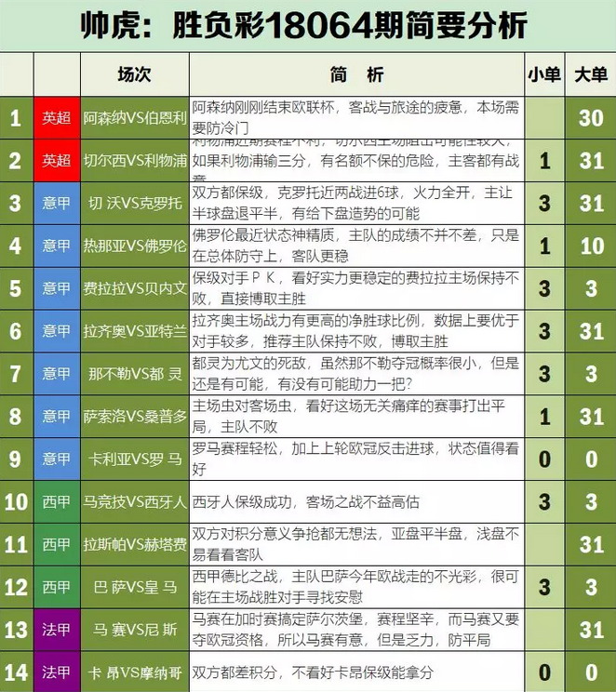Select match cell 切尔西VS利物浦
The height and width of the screenshot is (692, 616).
(135, 161)
